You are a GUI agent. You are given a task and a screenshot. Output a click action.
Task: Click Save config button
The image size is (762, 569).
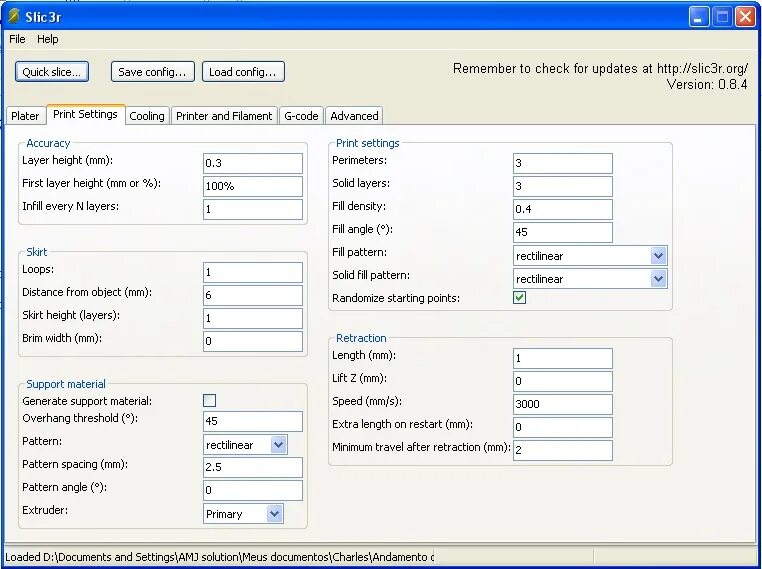(x=153, y=72)
